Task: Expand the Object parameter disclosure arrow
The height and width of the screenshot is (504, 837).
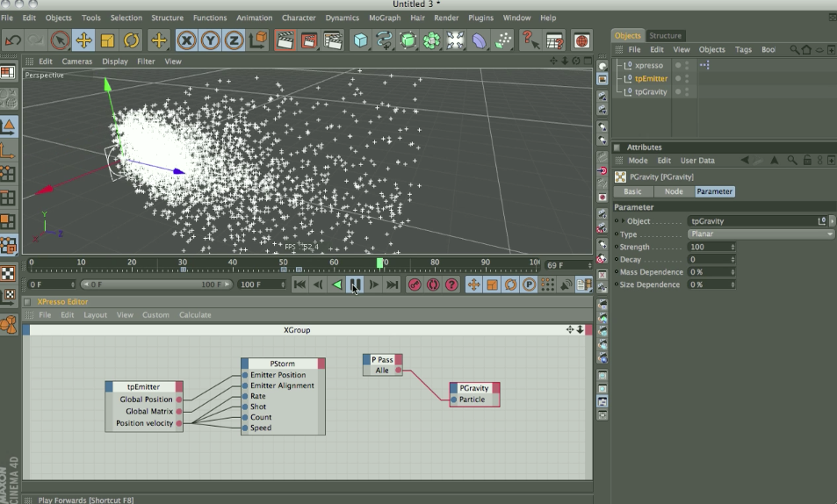Action: pyautogui.click(x=623, y=221)
